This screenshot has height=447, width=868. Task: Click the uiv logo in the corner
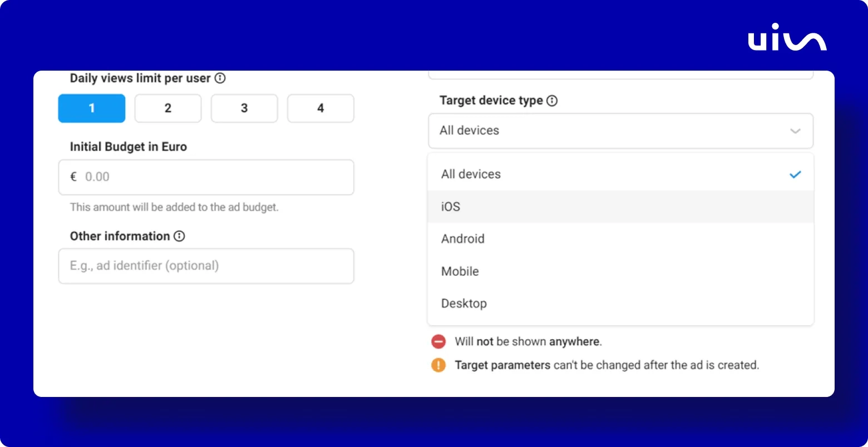tap(787, 37)
